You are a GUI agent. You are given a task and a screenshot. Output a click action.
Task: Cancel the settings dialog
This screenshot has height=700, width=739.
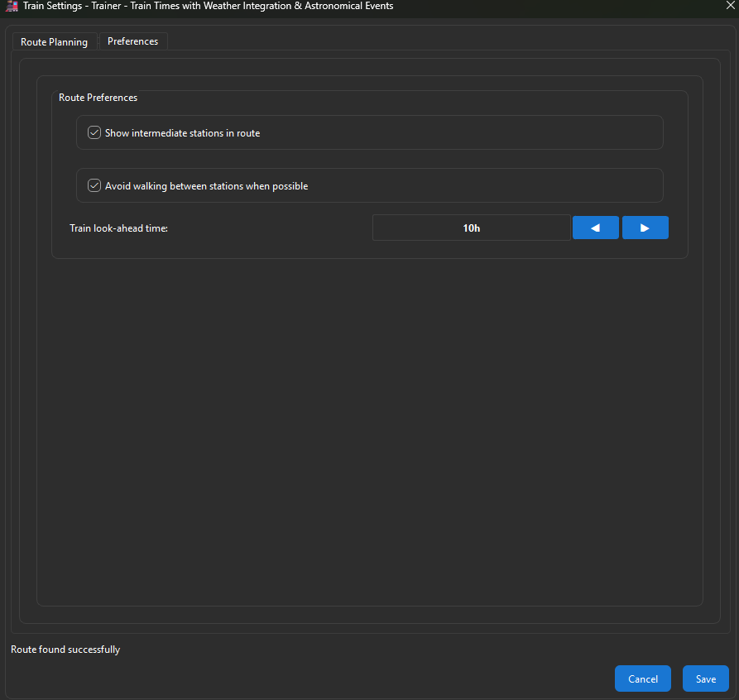point(642,678)
